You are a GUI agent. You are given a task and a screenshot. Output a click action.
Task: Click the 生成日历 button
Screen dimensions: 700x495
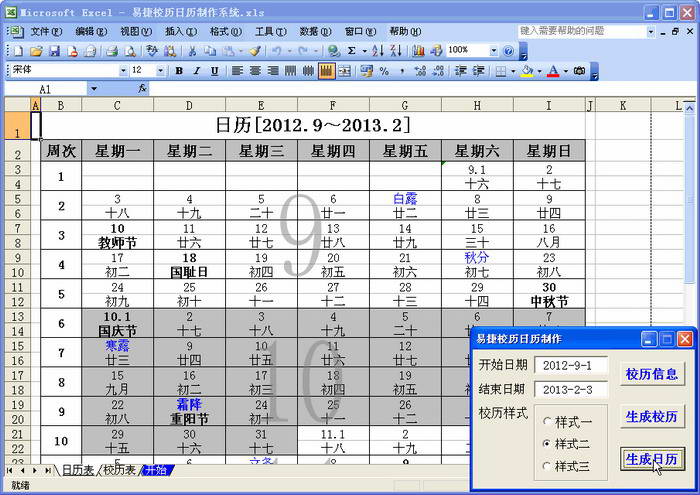point(652,459)
